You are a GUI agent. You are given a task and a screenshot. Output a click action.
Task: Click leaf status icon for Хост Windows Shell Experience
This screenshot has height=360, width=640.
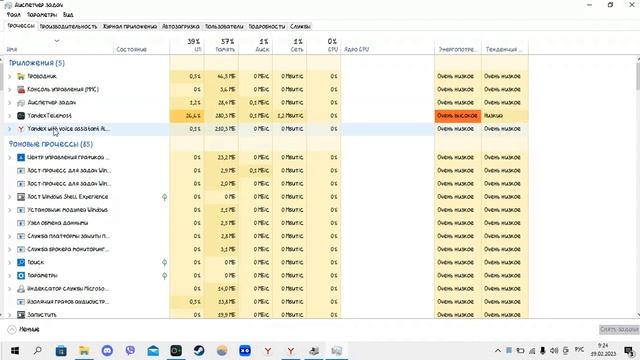(x=164, y=197)
